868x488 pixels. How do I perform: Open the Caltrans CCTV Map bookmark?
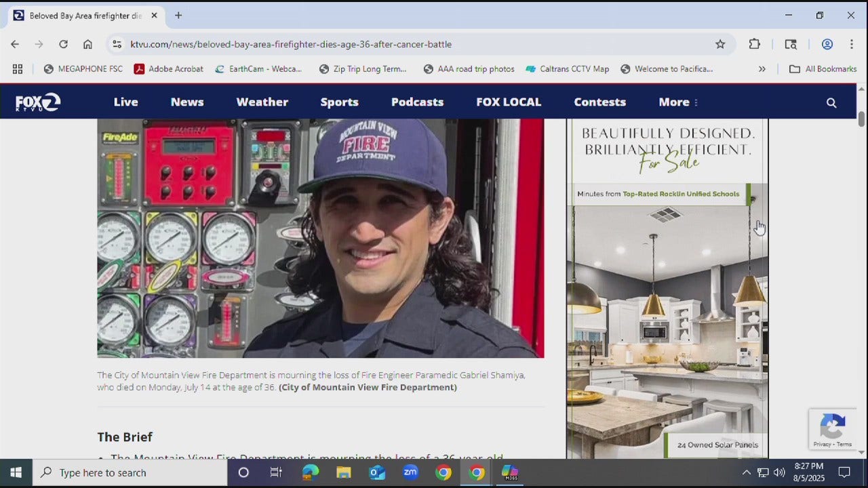(x=568, y=68)
